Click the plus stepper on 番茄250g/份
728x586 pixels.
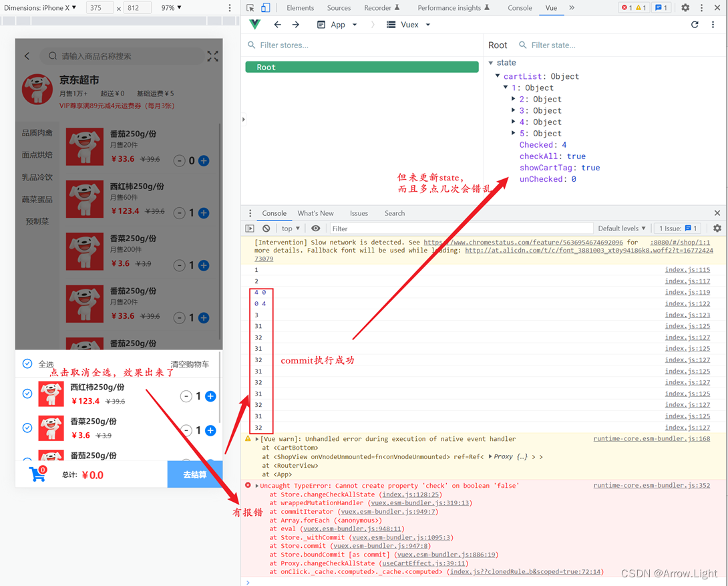coord(204,161)
